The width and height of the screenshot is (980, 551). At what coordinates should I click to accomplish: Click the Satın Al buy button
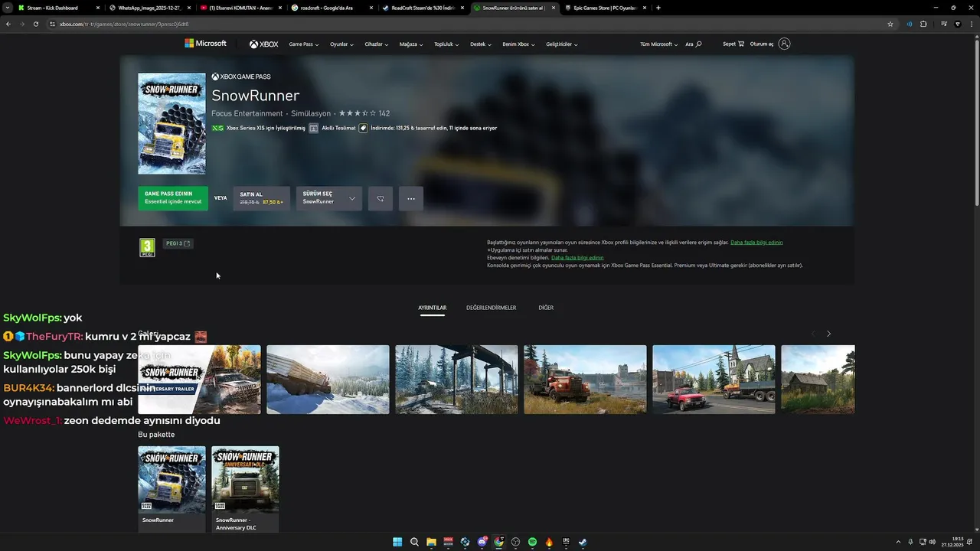[x=262, y=198]
